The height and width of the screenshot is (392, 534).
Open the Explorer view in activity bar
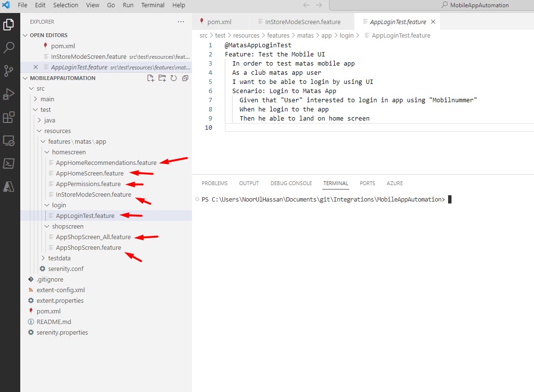9,25
